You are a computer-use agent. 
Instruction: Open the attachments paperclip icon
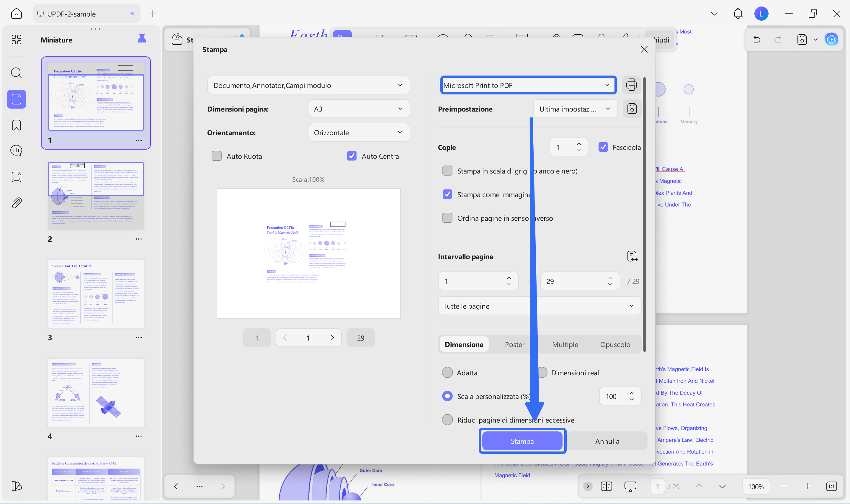[x=16, y=203]
